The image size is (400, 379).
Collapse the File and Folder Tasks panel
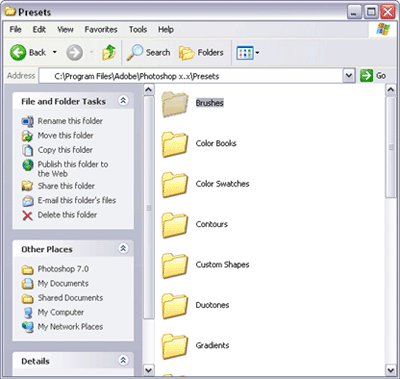(123, 100)
